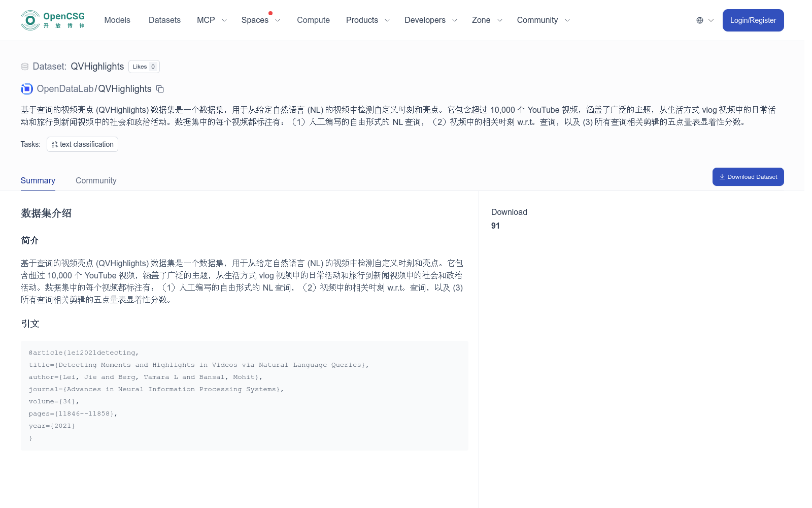Click the Download Dataset button
This screenshot has height=508, width=812.
748,177
